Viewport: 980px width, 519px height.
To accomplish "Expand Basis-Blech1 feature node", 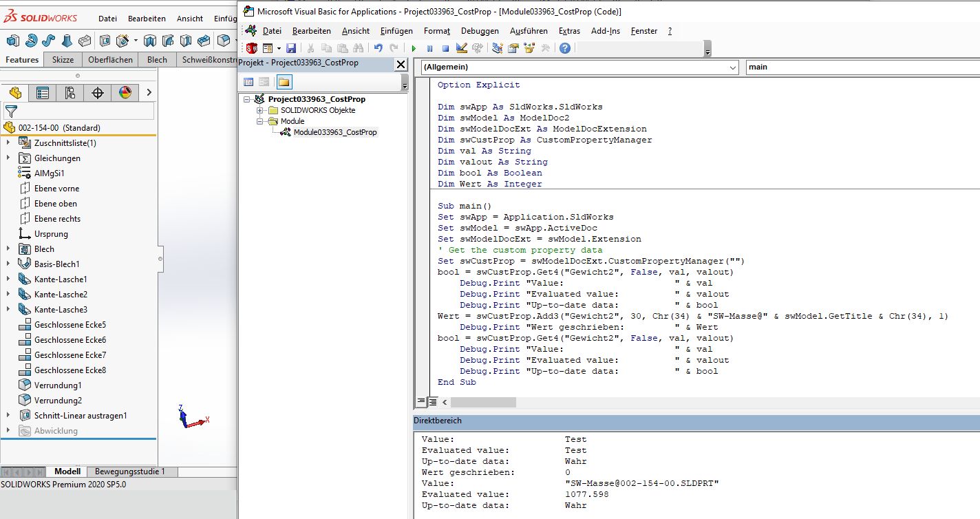I will [8, 264].
